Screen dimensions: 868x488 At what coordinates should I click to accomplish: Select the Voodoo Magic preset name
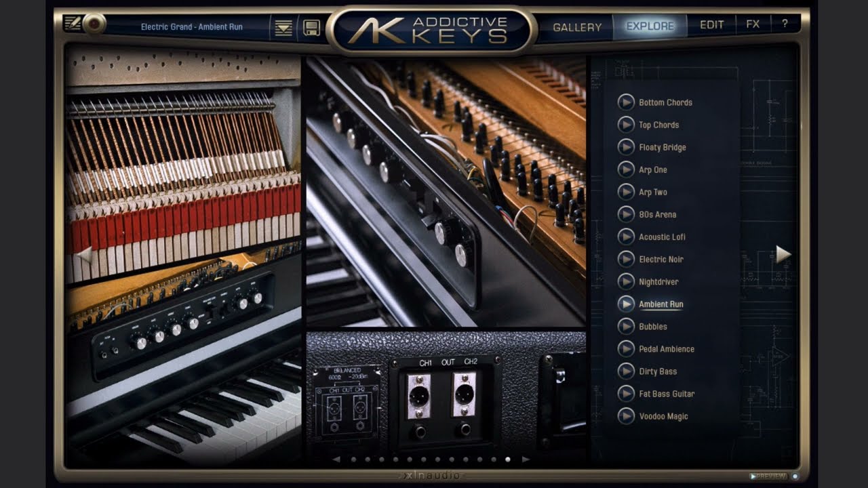663,416
